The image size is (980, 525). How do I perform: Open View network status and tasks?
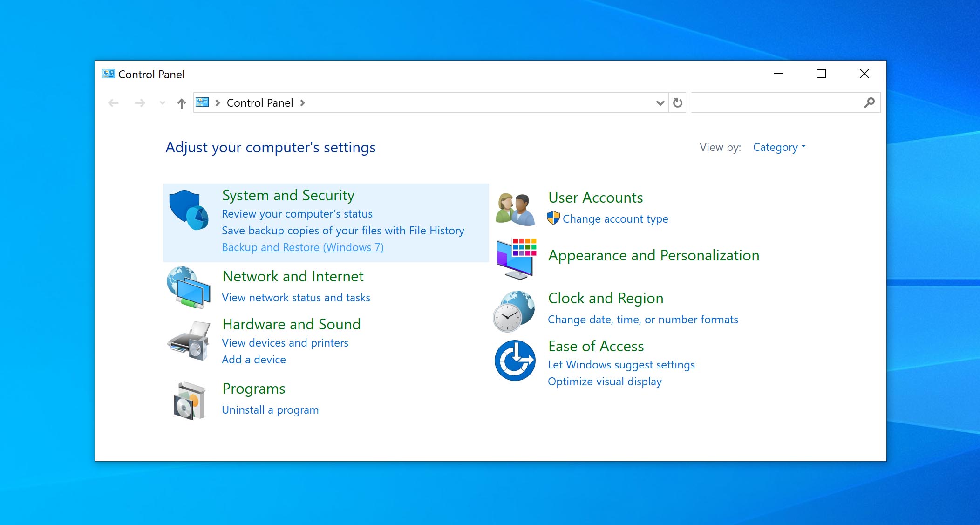[x=296, y=298]
